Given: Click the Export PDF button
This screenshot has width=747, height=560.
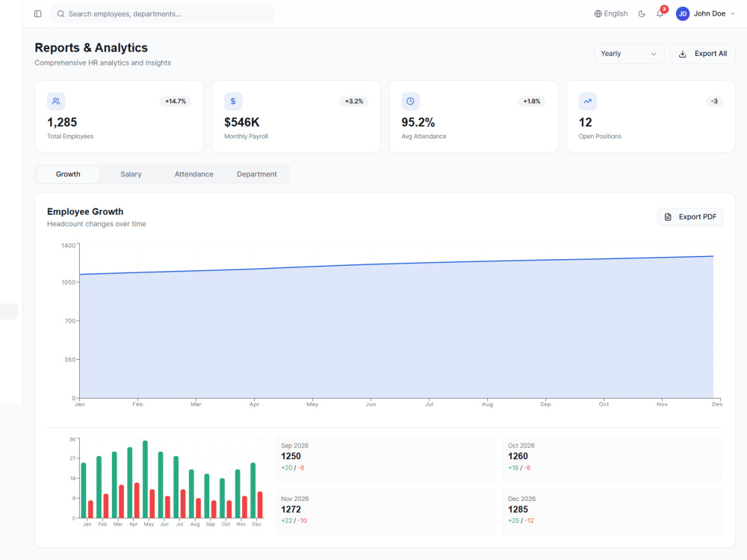Looking at the screenshot, I should pos(690,217).
